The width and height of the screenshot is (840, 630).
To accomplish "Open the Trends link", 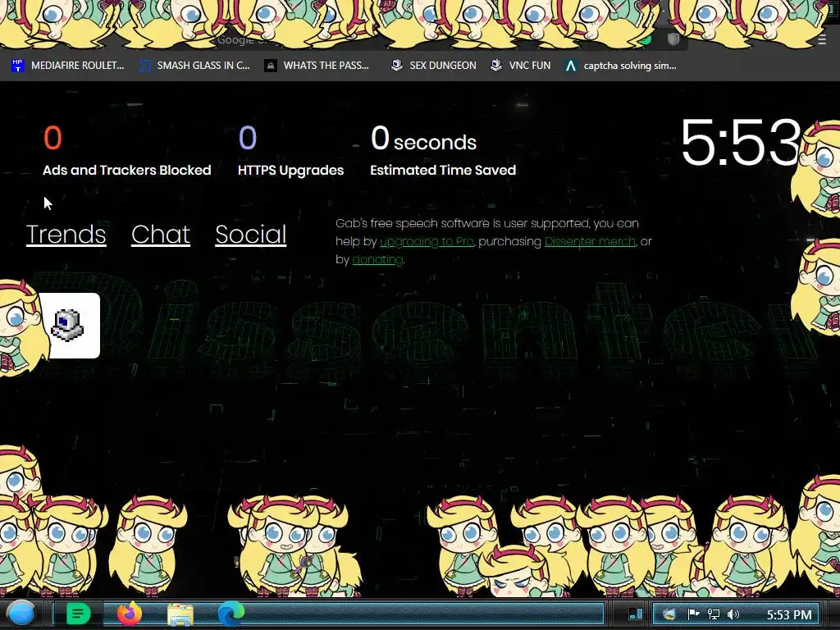I will 66,234.
